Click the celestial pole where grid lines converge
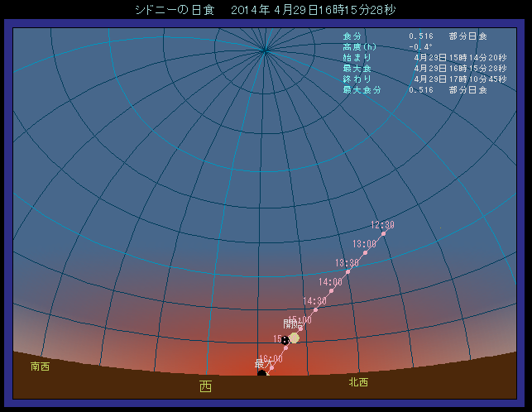The height and width of the screenshot is (412, 532). 265,51
